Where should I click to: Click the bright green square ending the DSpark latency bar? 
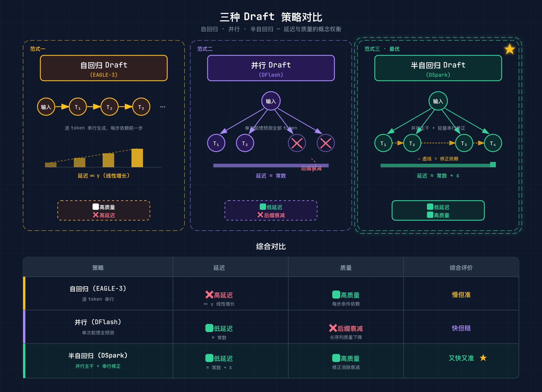493,165
